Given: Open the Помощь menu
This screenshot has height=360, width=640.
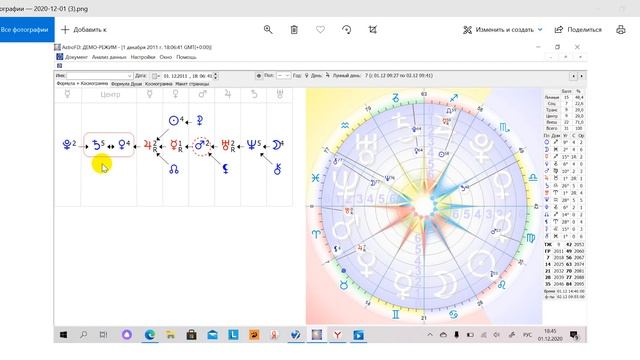Looking at the screenshot, I should tap(186, 57).
